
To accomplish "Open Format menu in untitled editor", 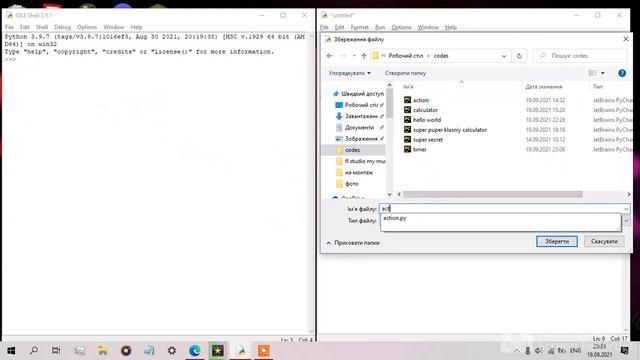I will point(360,27).
